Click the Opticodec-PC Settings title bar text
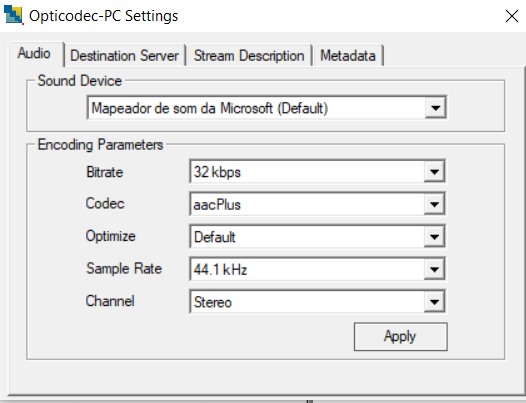The height and width of the screenshot is (403, 526). (103, 16)
